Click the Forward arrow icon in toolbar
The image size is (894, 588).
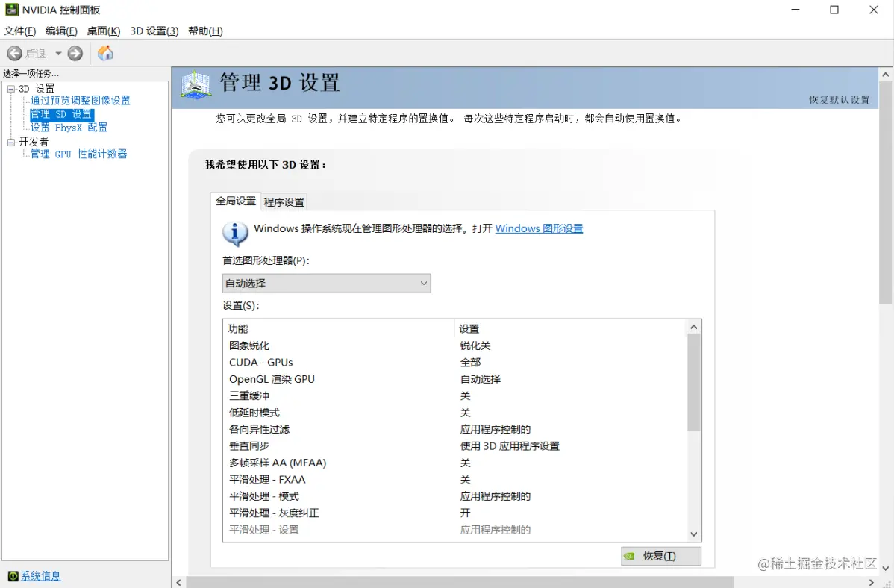pos(75,54)
